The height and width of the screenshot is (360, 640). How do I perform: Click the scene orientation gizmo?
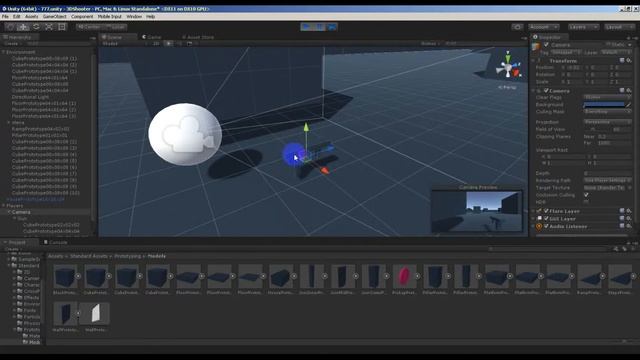pos(507,67)
